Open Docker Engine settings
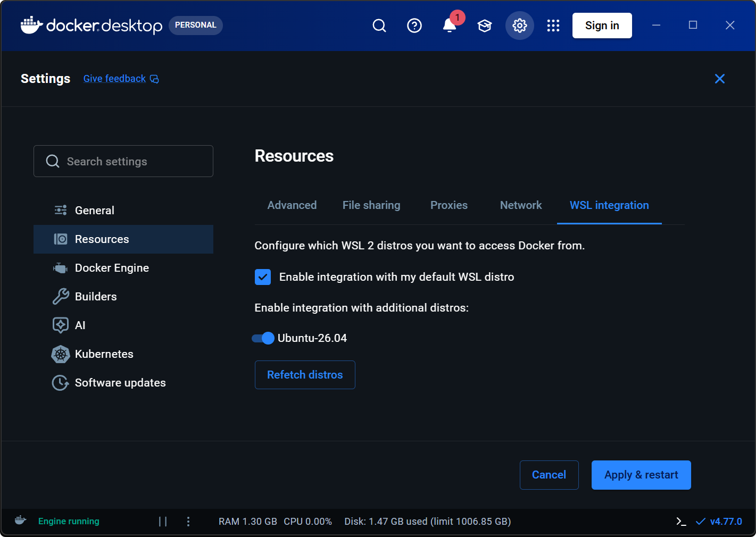The height and width of the screenshot is (537, 756). click(x=123, y=268)
